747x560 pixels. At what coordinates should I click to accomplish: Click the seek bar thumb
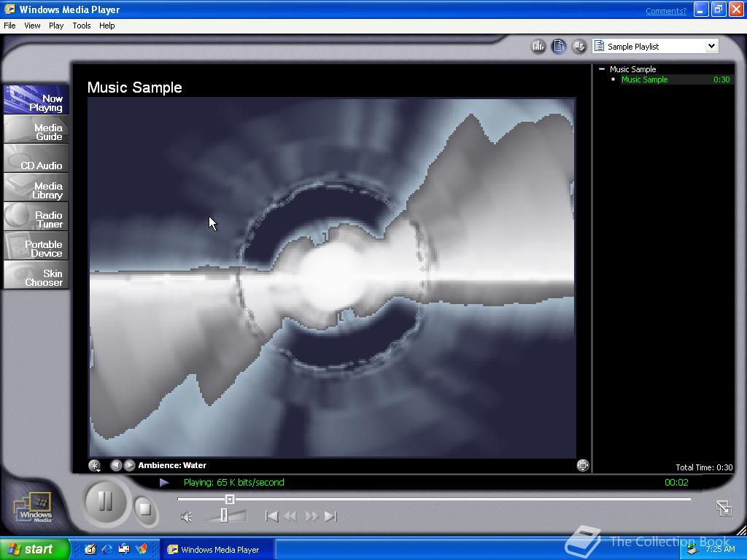(230, 499)
